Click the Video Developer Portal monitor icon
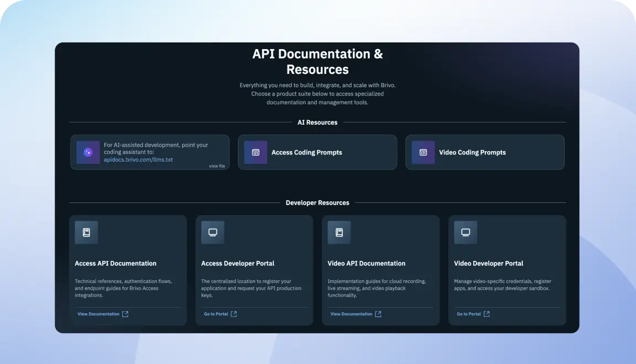The image size is (636, 364). [465, 232]
